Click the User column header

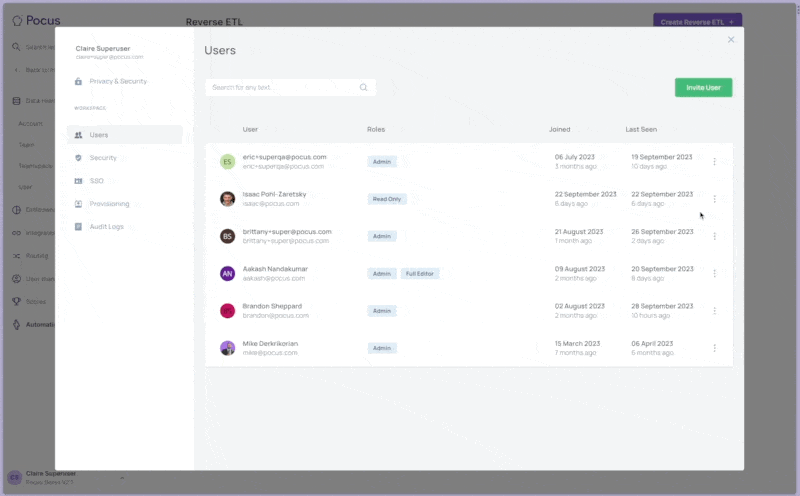tap(250, 129)
